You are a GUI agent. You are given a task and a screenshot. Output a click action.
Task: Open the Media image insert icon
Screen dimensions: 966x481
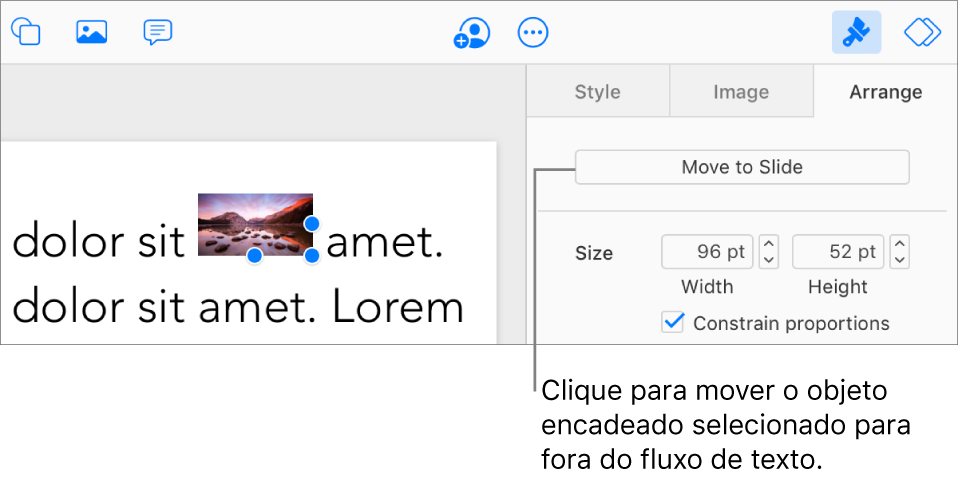click(92, 31)
